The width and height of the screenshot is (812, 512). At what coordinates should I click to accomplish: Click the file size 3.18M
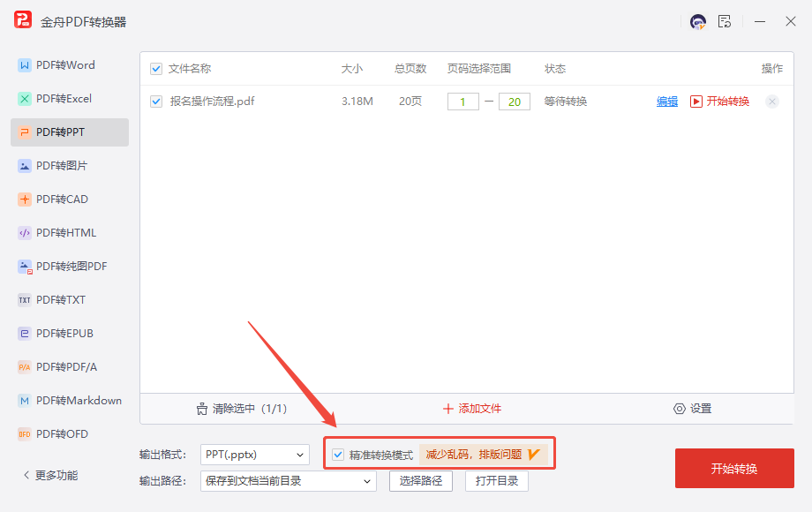pyautogui.click(x=357, y=102)
